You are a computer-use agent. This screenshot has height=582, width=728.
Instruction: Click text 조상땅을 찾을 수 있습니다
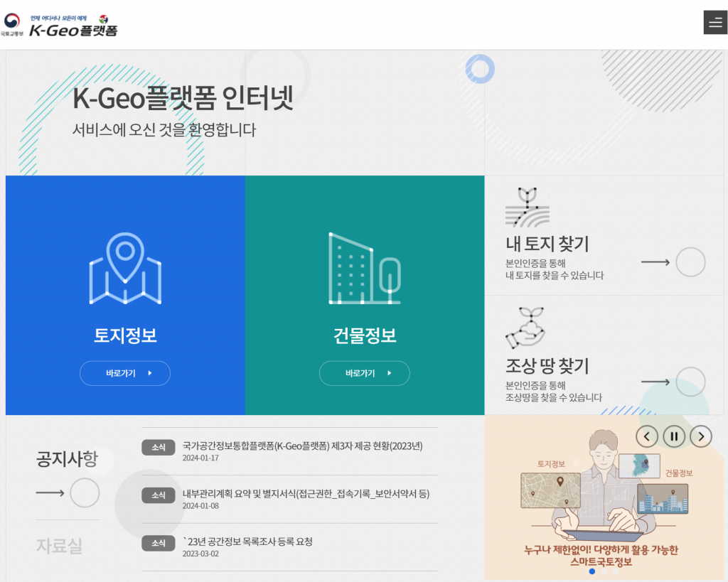point(553,397)
